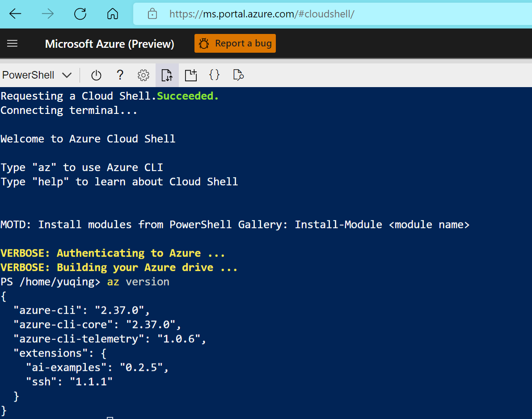This screenshot has width=532, height=419.
Task: Open Cloud Shell help question mark
Action: click(x=120, y=75)
